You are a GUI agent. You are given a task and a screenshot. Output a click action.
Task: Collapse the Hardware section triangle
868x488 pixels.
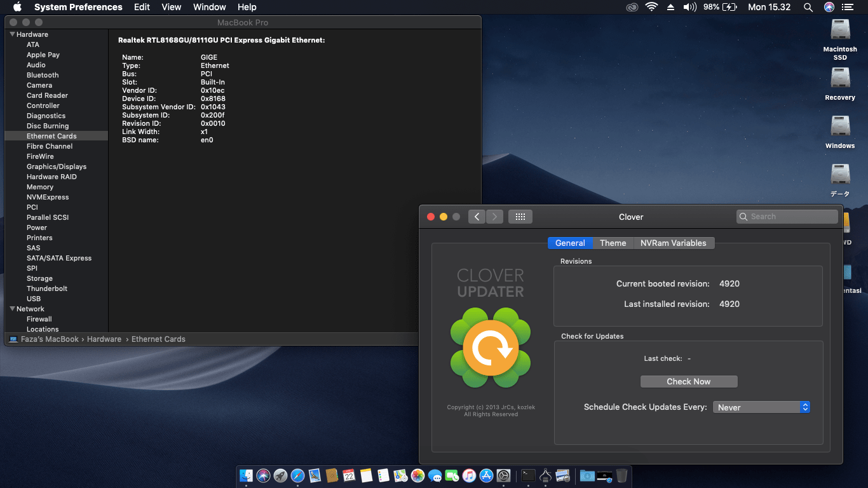coord(12,34)
